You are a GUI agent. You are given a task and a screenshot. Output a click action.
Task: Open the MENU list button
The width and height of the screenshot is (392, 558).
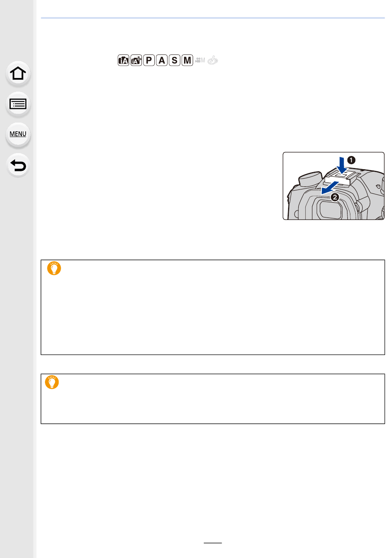18,134
